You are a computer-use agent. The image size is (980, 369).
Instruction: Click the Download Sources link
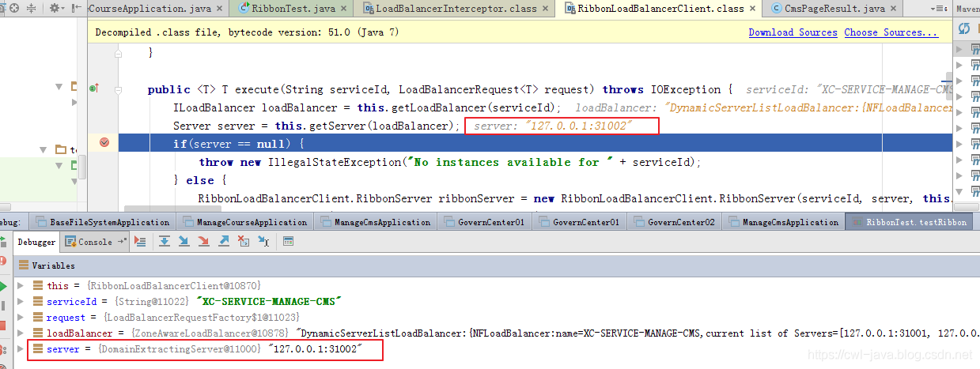pos(793,32)
